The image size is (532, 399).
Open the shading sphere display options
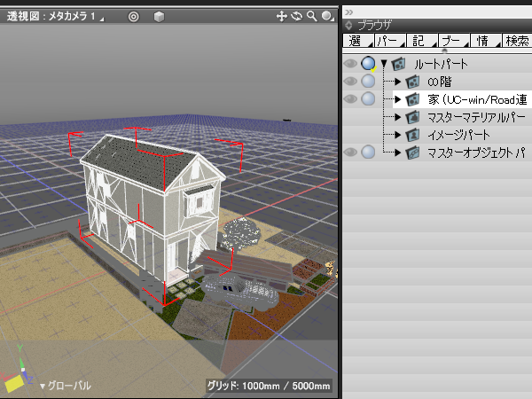[327, 16]
